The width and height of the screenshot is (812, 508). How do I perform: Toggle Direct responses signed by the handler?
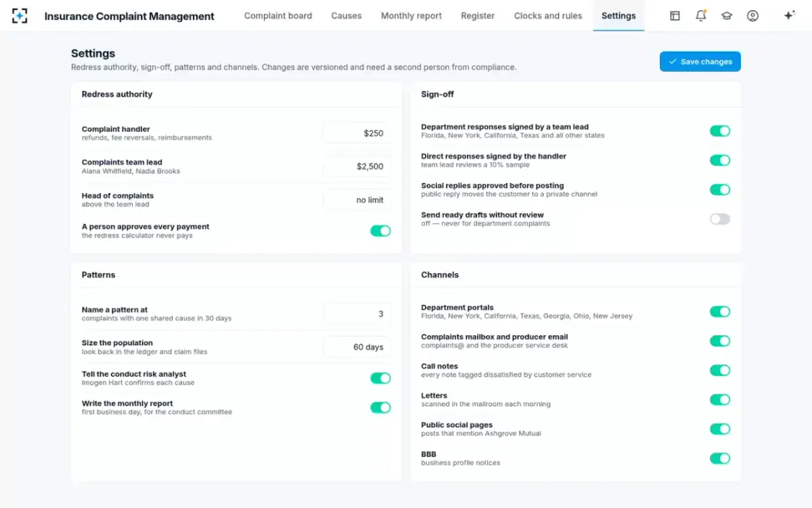pyautogui.click(x=720, y=161)
